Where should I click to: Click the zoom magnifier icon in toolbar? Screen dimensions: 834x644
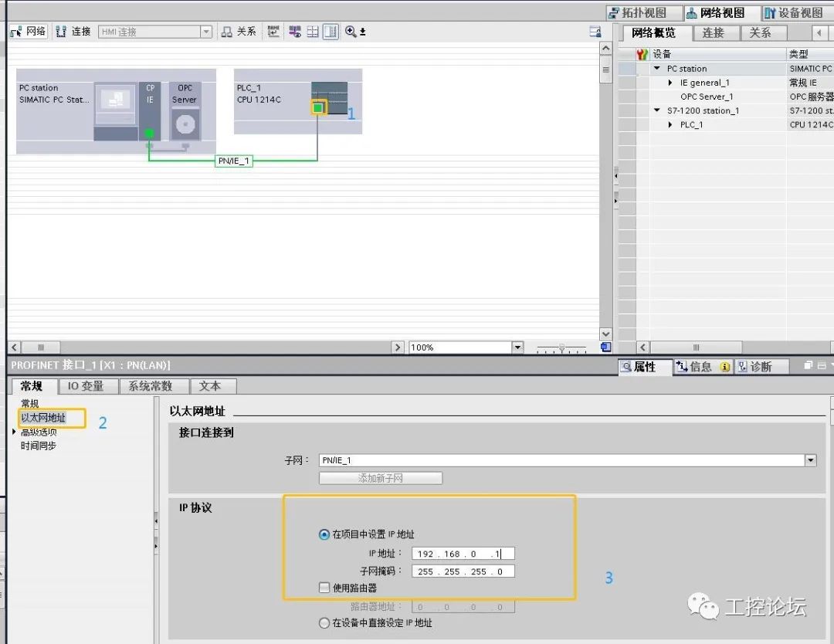[x=351, y=32]
